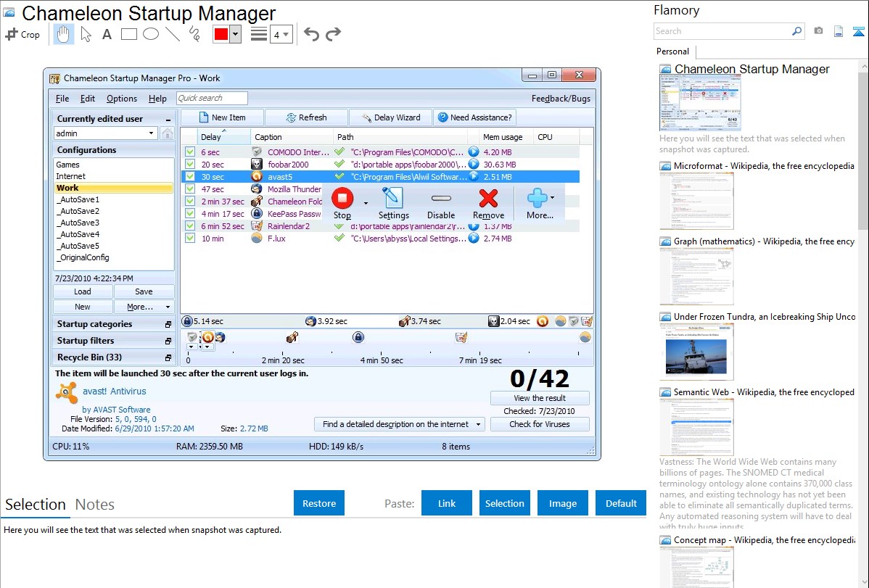Image resolution: width=869 pixels, height=588 pixels.
Task: Open the Feedback/Bugs link
Action: (561, 99)
